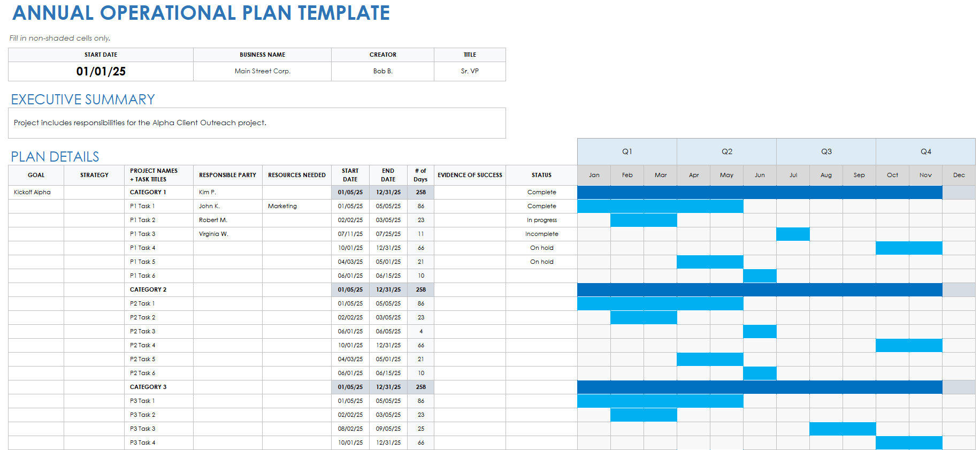The height and width of the screenshot is (450, 980).
Task: Select the CATEGORY 2 row label
Action: pos(158,289)
